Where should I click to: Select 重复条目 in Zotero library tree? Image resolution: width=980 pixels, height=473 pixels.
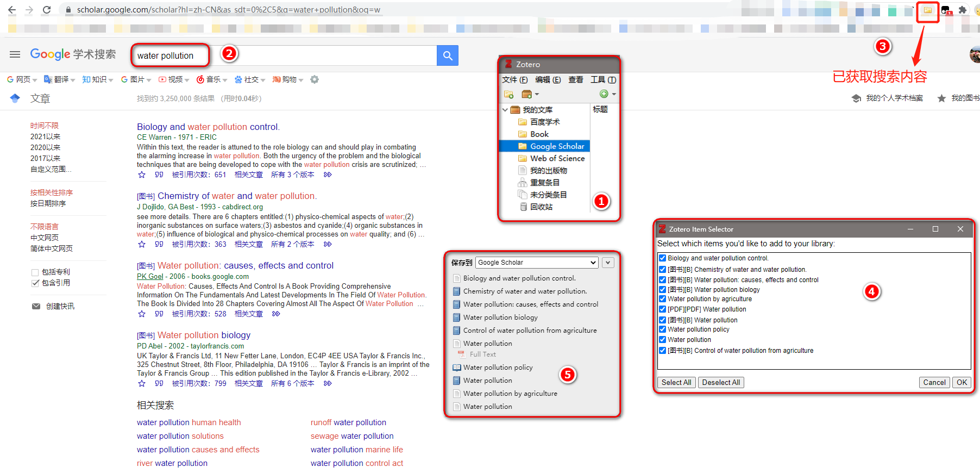coord(539,183)
